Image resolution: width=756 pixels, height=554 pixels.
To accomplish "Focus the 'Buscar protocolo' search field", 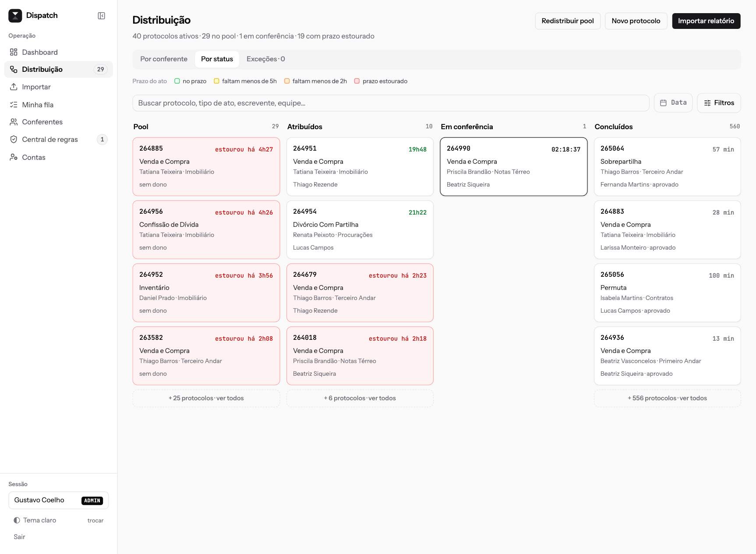I will tap(391, 103).
